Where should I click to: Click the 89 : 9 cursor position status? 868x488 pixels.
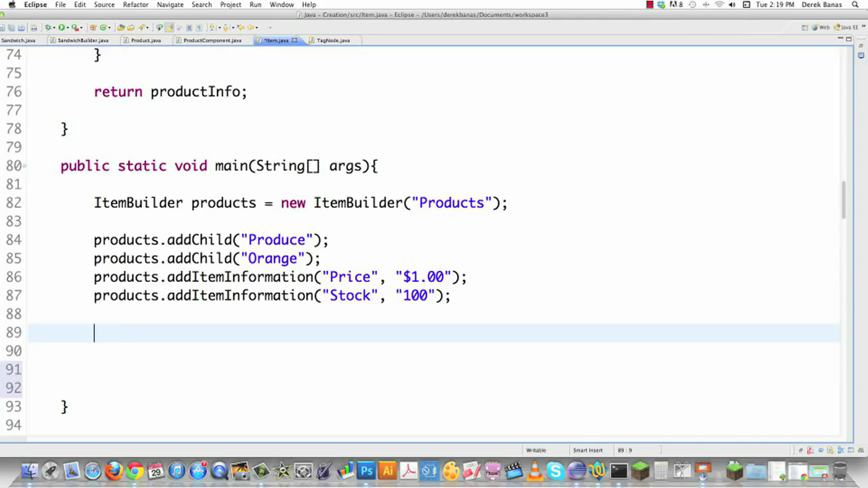[x=625, y=450]
